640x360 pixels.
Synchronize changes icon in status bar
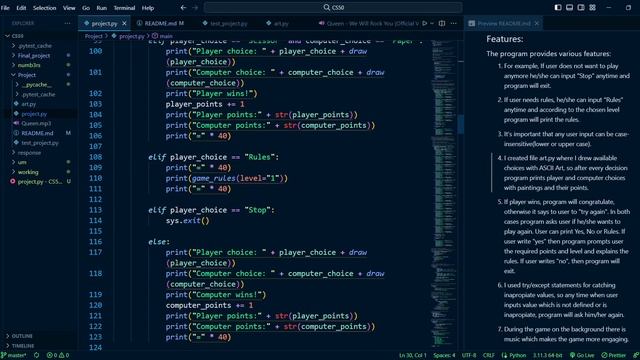click(x=37, y=356)
